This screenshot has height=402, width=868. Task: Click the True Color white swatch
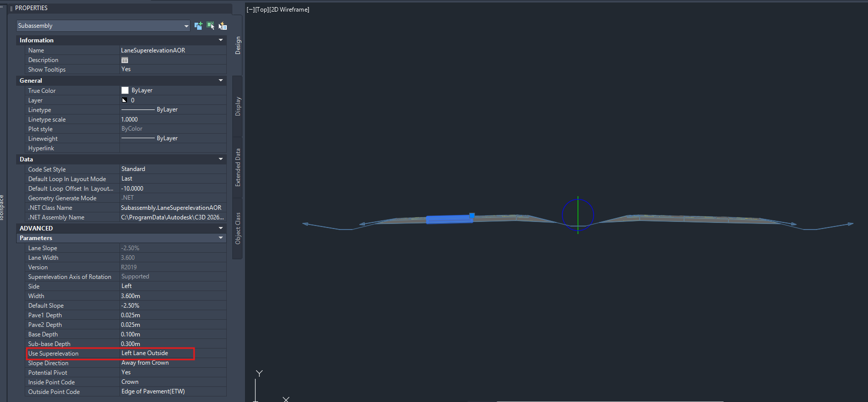tap(125, 90)
